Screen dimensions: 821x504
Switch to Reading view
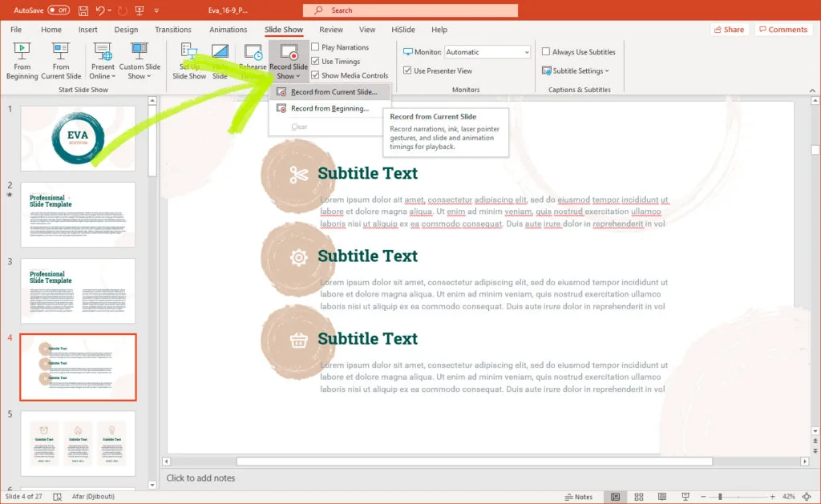point(661,497)
